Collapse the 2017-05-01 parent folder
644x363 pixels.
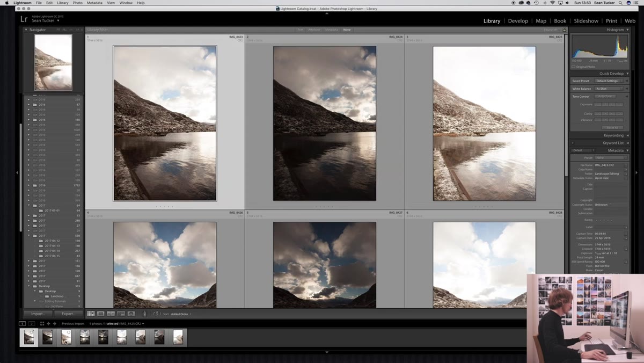[29, 205]
